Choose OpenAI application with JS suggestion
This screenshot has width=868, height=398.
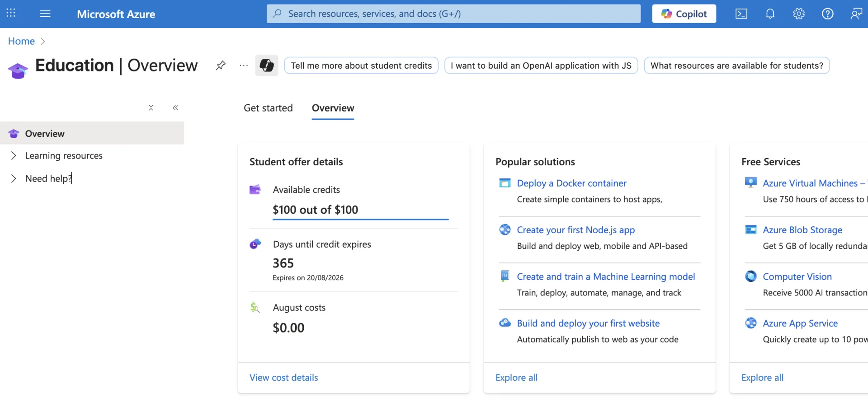tap(541, 66)
